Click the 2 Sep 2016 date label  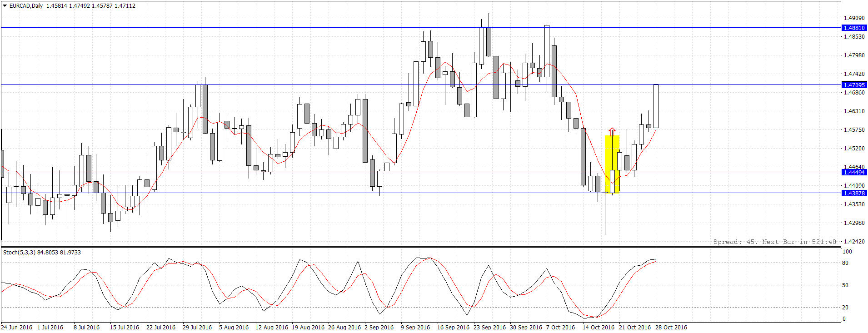click(x=379, y=328)
